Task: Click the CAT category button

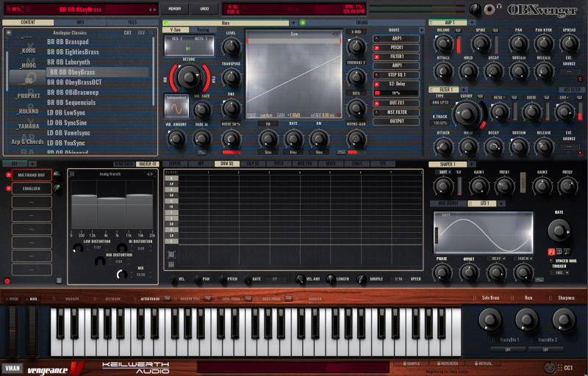Action: [127, 32]
